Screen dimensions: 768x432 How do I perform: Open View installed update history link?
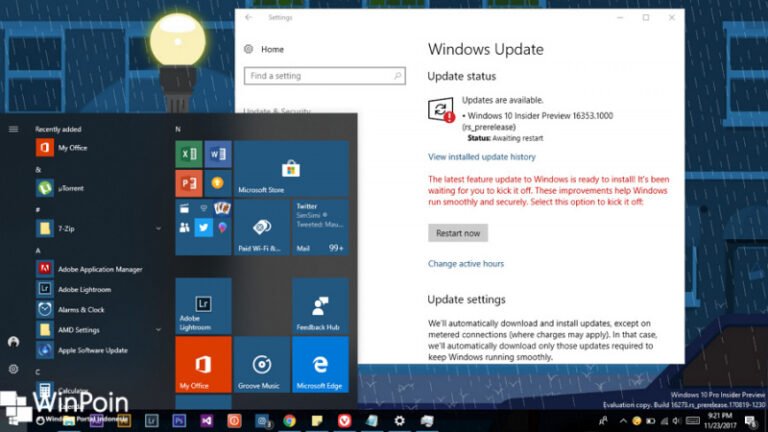pos(481,157)
